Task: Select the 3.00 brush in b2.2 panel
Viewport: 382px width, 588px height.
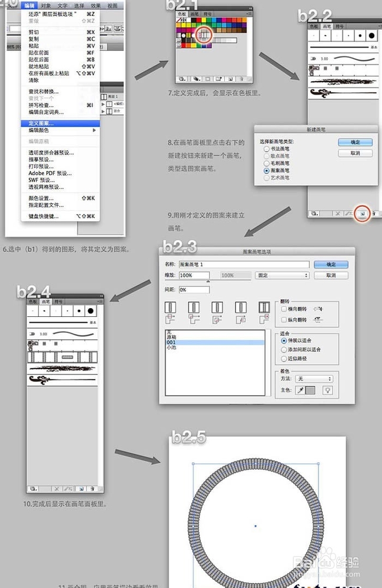Action: (342, 59)
